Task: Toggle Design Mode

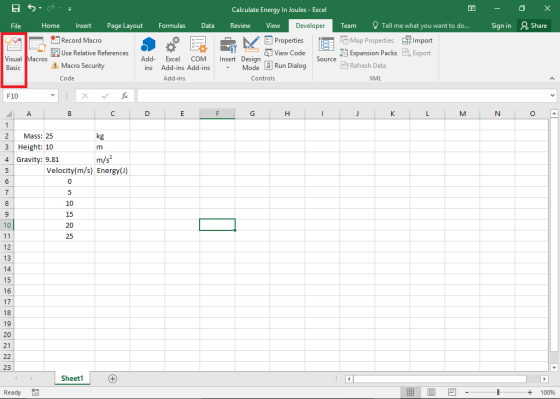Action: [x=251, y=54]
